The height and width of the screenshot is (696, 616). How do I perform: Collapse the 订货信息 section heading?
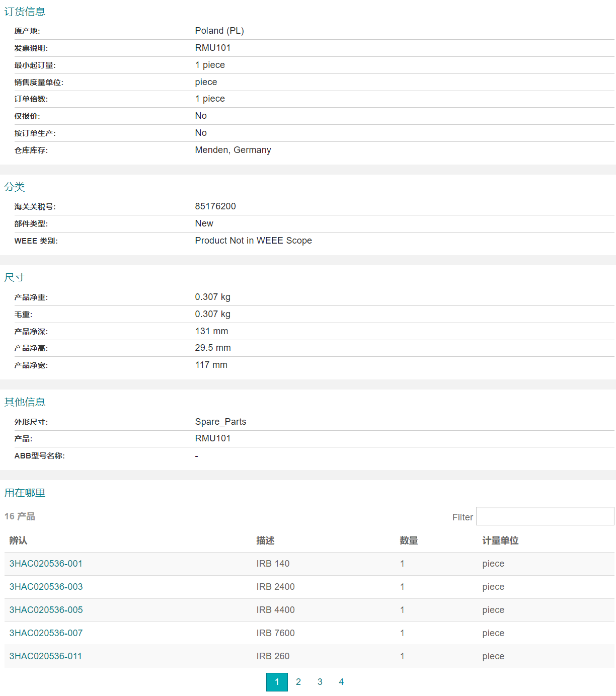(x=25, y=12)
